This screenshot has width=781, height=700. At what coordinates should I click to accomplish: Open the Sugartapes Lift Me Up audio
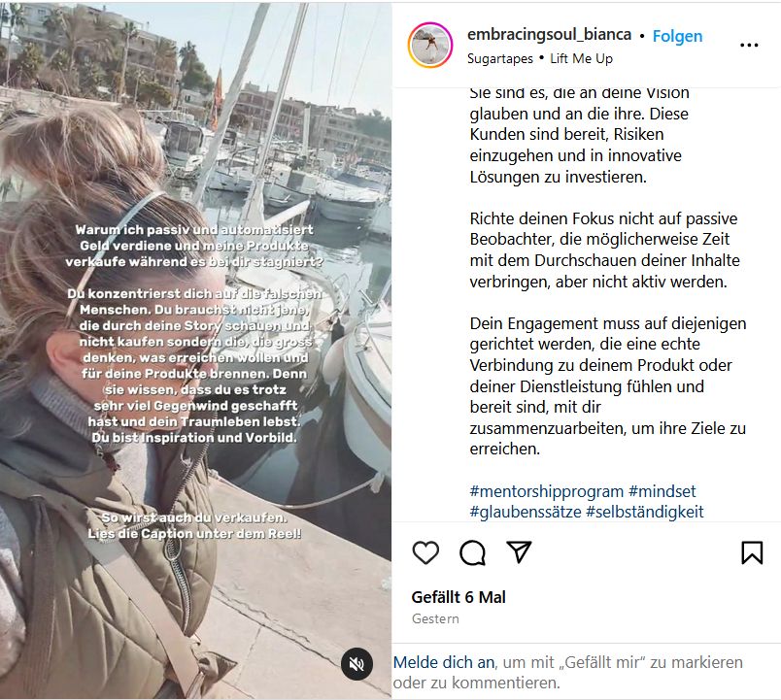tap(540, 59)
